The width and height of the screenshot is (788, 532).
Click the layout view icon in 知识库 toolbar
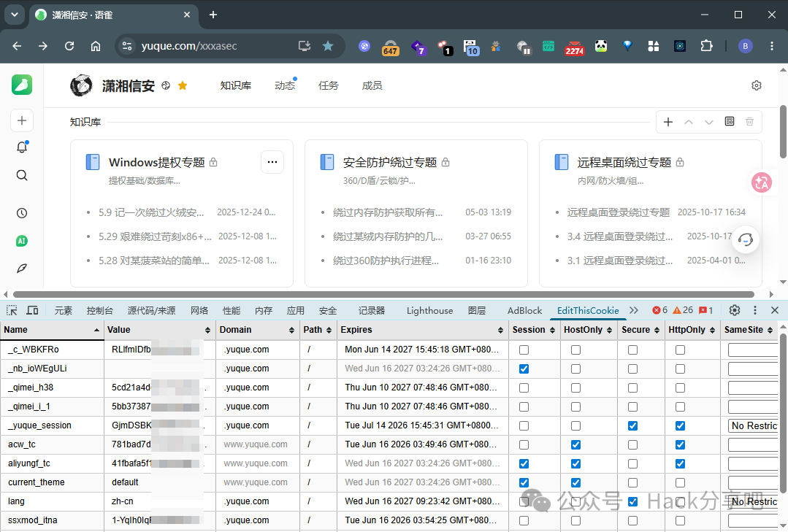pyautogui.click(x=729, y=122)
